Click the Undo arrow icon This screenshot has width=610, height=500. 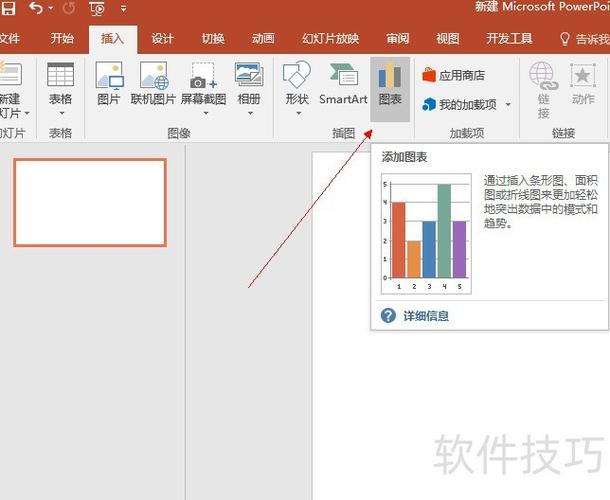tap(36, 8)
